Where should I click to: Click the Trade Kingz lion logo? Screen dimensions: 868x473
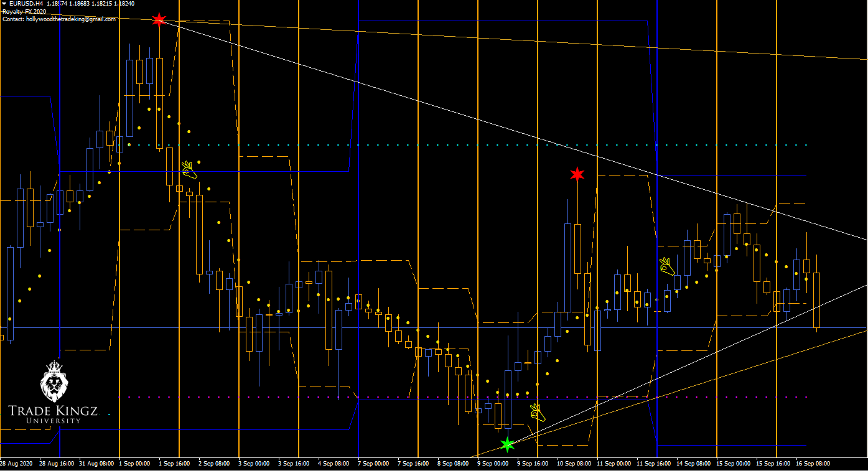point(53,382)
